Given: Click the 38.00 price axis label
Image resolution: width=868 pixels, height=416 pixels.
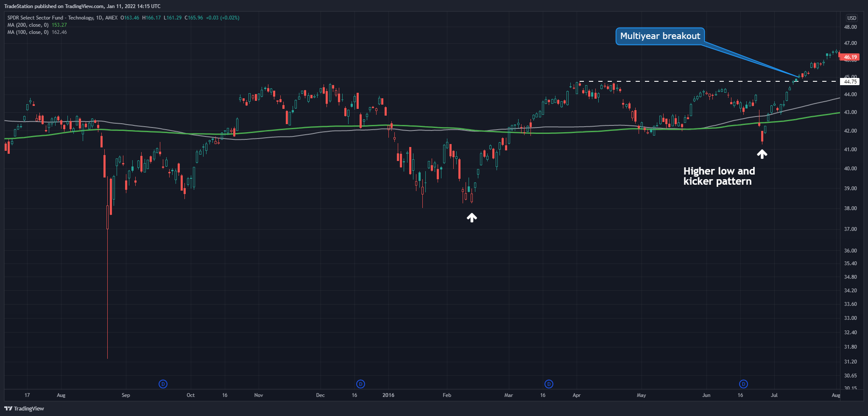Looking at the screenshot, I should click(x=850, y=208).
